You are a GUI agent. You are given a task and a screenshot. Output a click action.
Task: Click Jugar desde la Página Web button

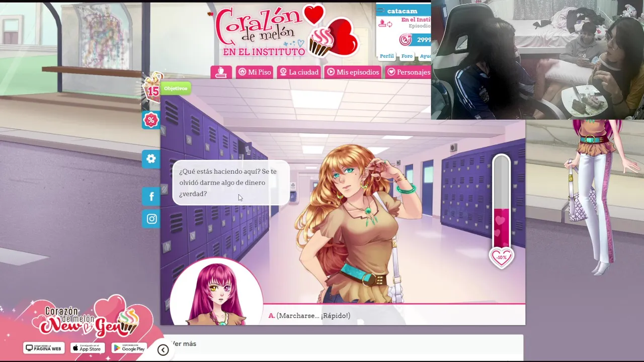coord(44,348)
